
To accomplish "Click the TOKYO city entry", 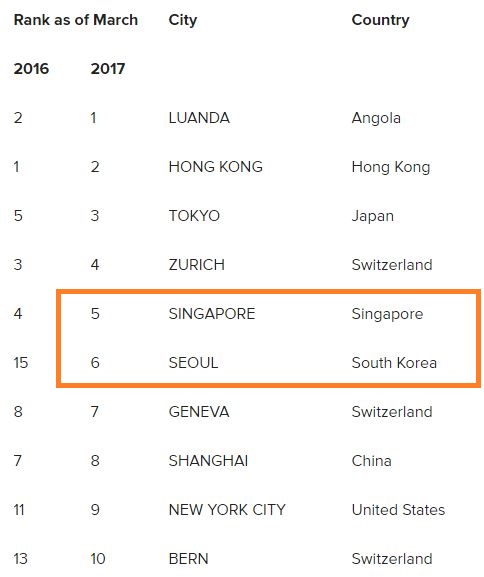I will pyautogui.click(x=194, y=216).
